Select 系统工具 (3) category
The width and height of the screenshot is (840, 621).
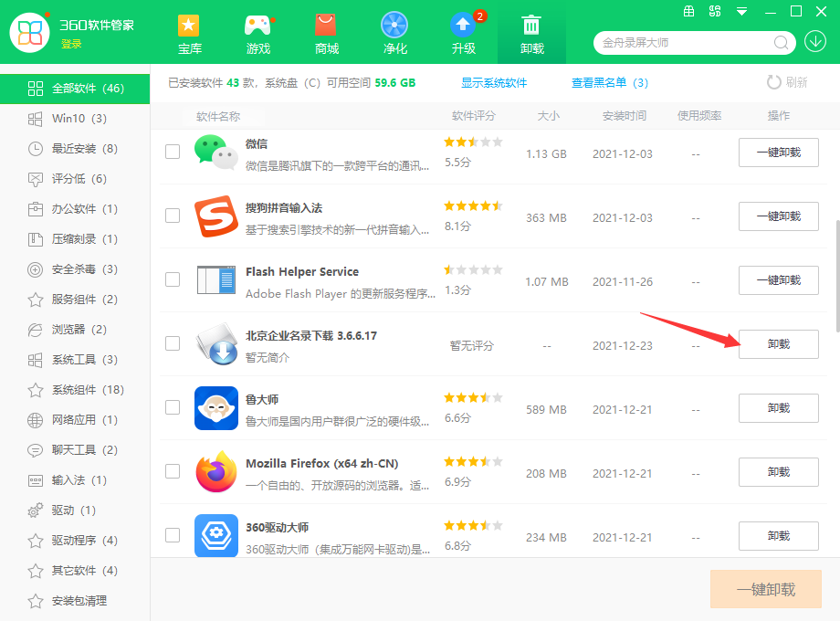(75, 360)
